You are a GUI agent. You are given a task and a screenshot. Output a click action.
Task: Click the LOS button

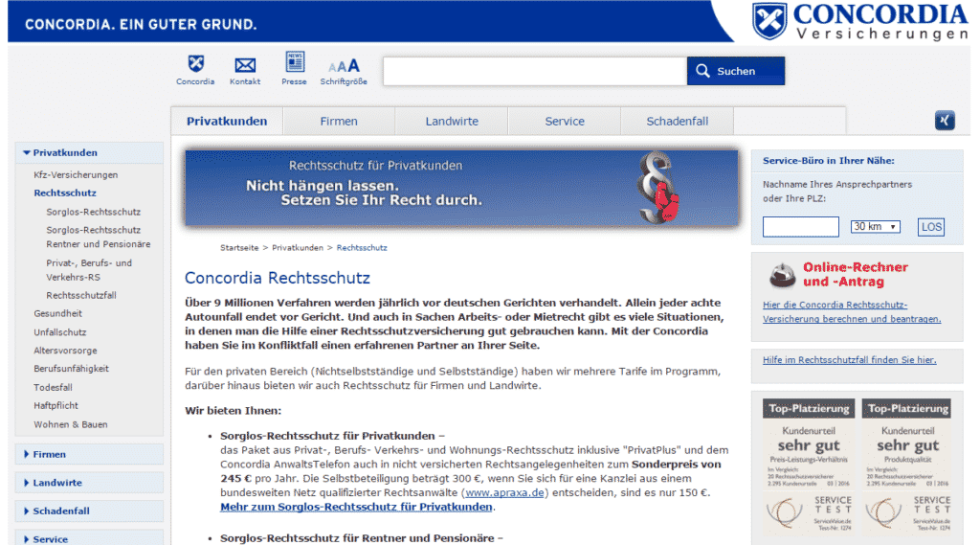930,226
